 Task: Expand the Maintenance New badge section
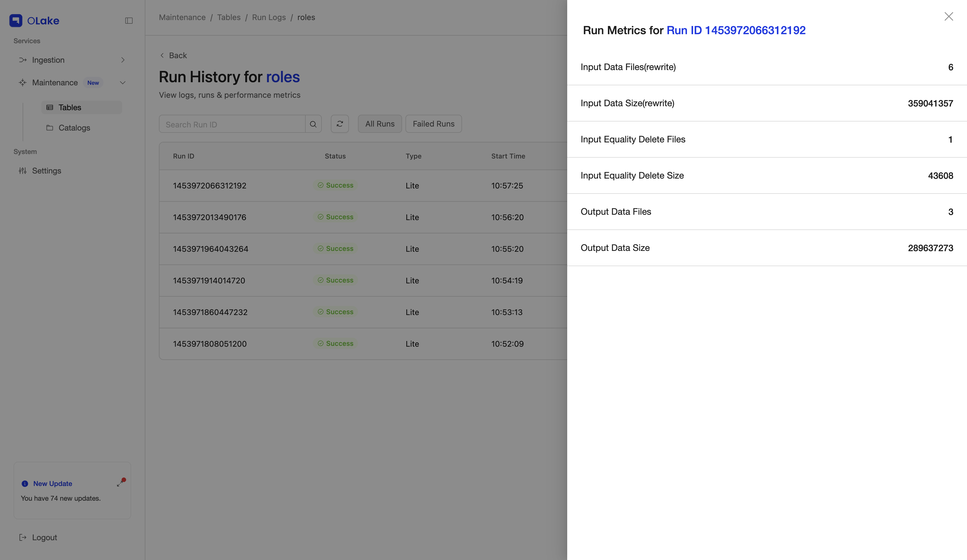point(93,83)
